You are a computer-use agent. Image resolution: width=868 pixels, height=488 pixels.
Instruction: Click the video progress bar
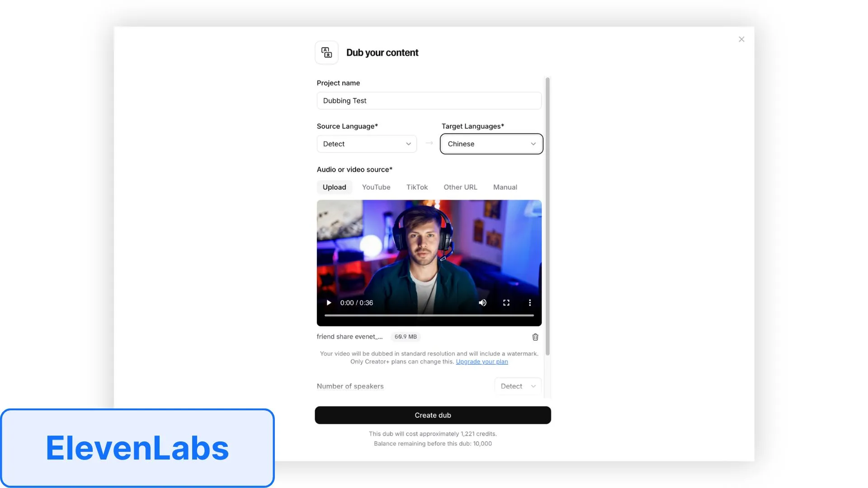tap(429, 315)
